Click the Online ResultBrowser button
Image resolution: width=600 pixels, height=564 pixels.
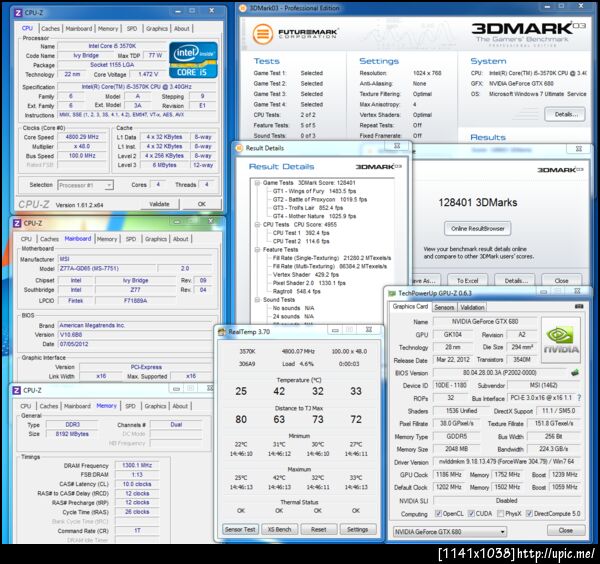(478, 228)
